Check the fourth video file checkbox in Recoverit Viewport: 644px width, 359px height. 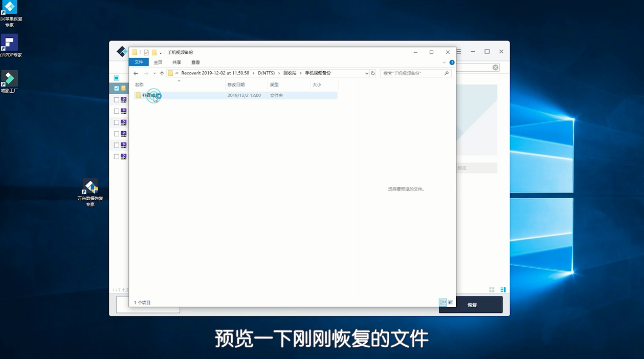117,134
